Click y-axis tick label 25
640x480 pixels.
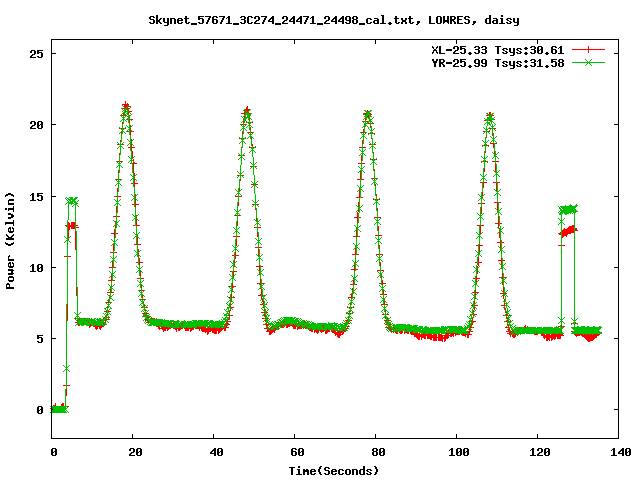(37, 54)
